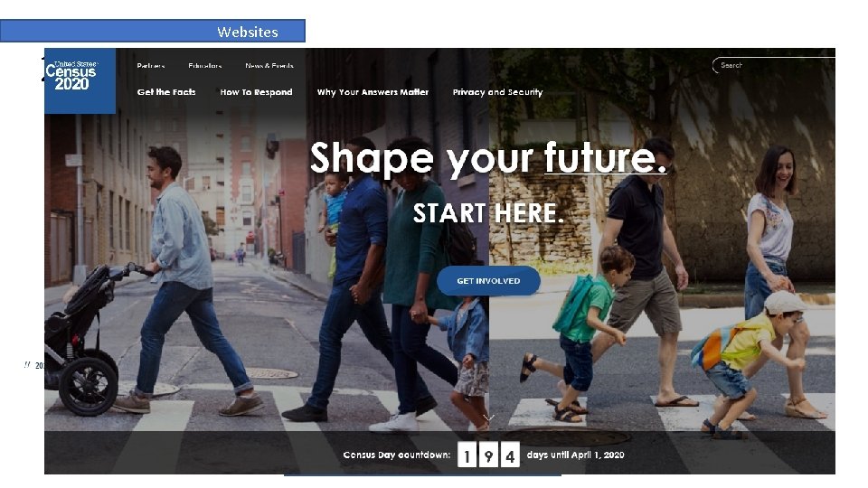Click the GET INVOLVED button
This screenshot has width=868, height=488.
(488, 281)
